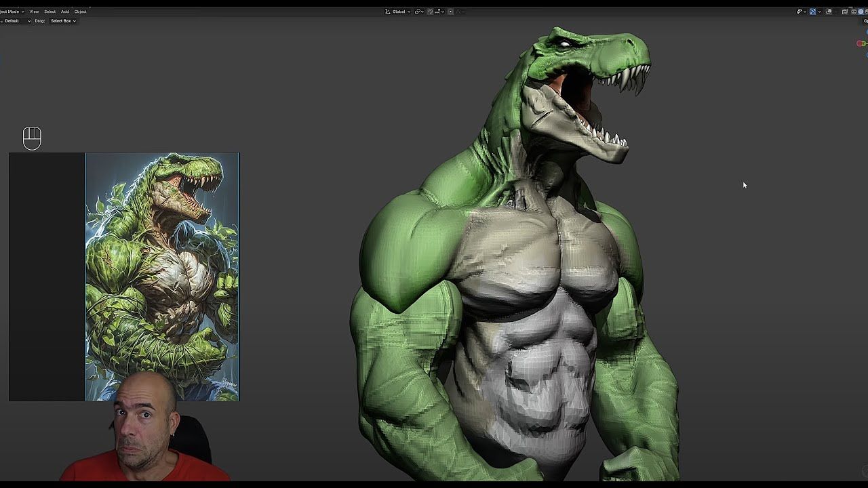
Task: Toggle the snapping magnet icon
Action: pyautogui.click(x=430, y=12)
